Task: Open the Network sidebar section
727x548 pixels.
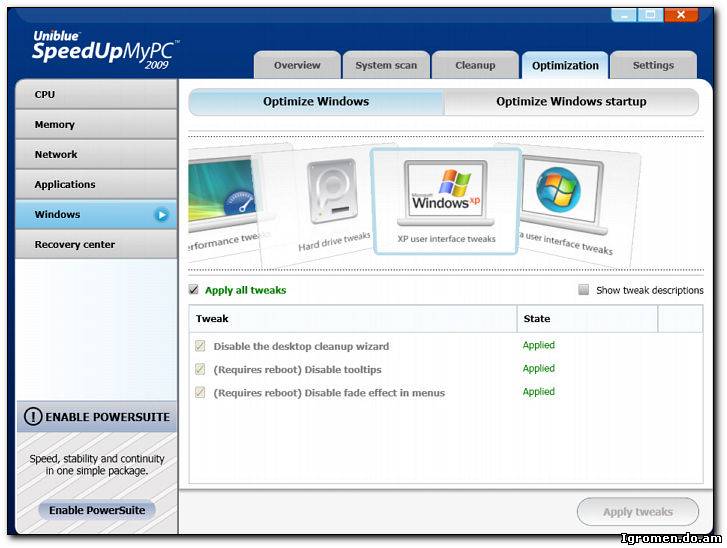Action: tap(96, 154)
